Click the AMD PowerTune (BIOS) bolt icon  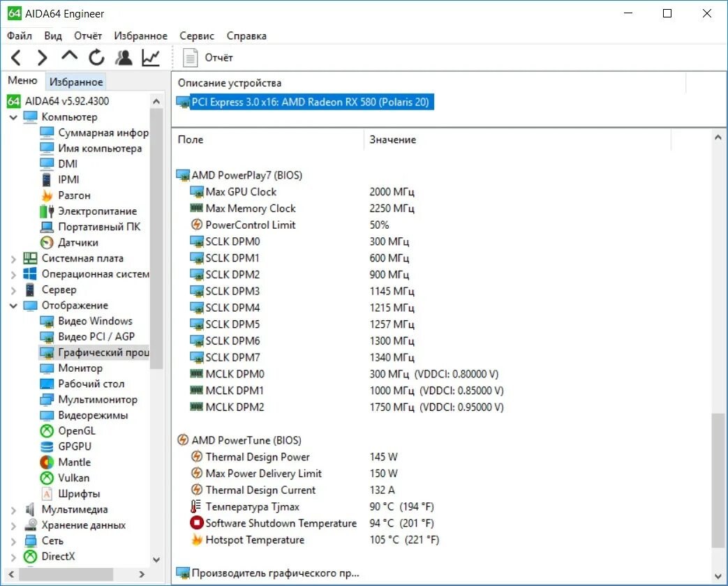tap(183, 439)
